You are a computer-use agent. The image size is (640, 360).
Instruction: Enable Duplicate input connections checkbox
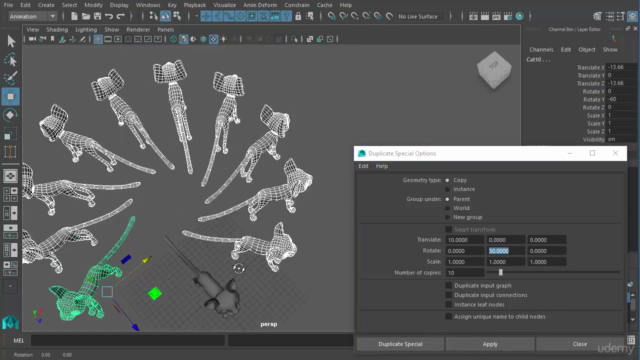449,295
